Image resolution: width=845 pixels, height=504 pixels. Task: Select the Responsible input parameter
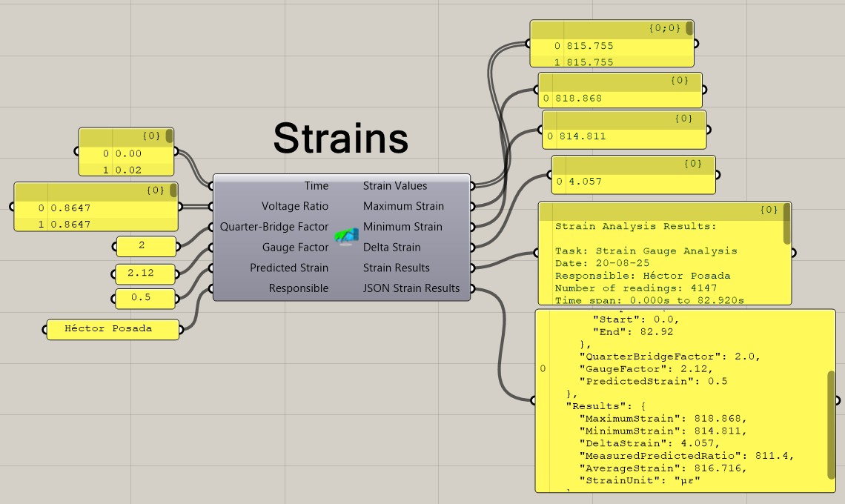pyautogui.click(x=298, y=288)
